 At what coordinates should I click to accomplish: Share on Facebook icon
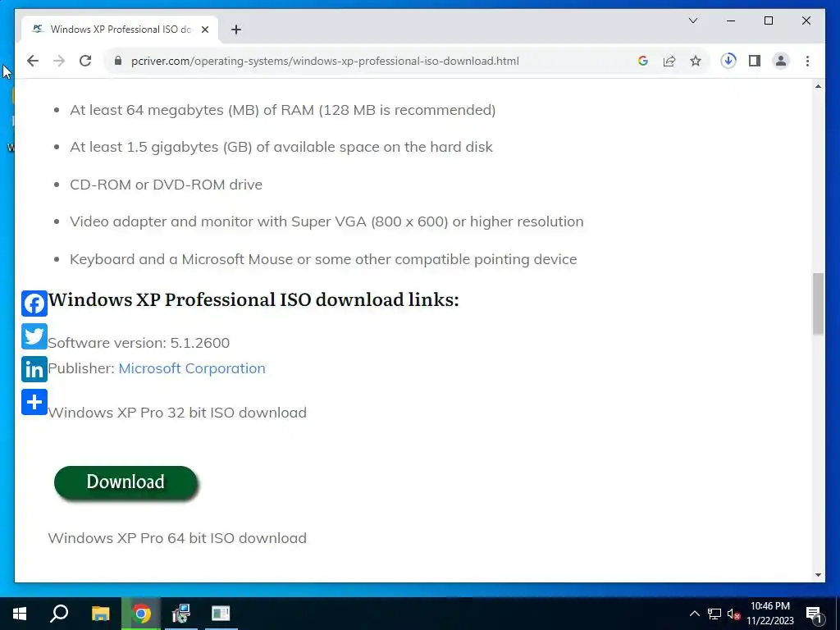pos(34,304)
